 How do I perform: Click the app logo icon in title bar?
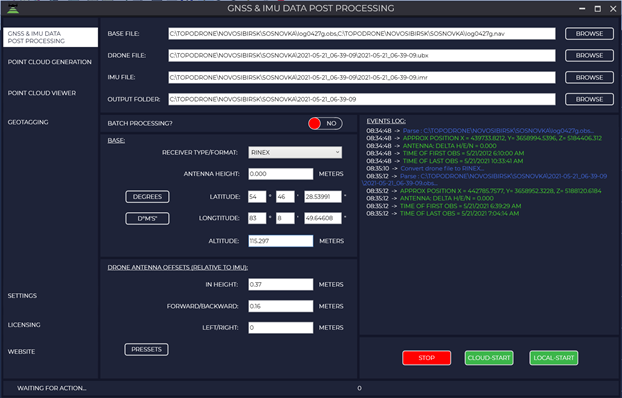tap(13, 9)
